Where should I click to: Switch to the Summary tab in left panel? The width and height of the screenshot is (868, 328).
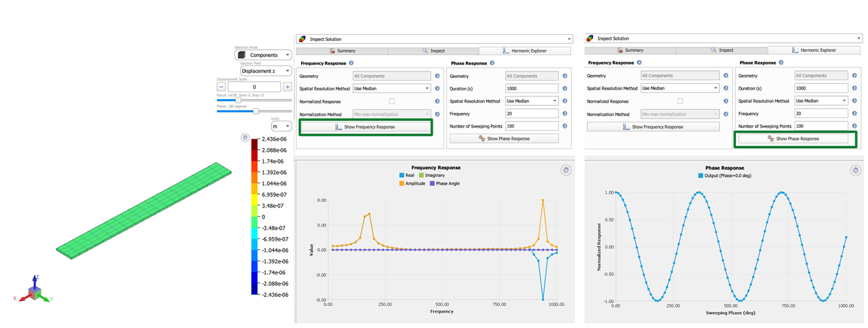(343, 51)
